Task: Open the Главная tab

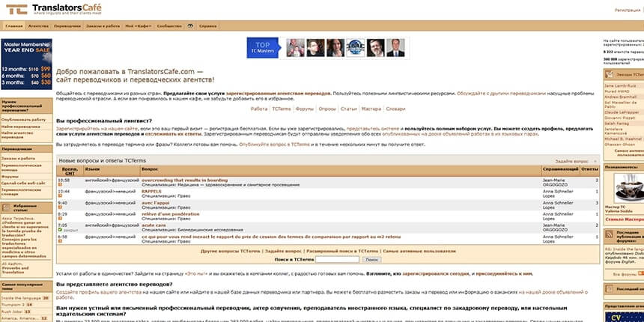Action: pos(14,26)
